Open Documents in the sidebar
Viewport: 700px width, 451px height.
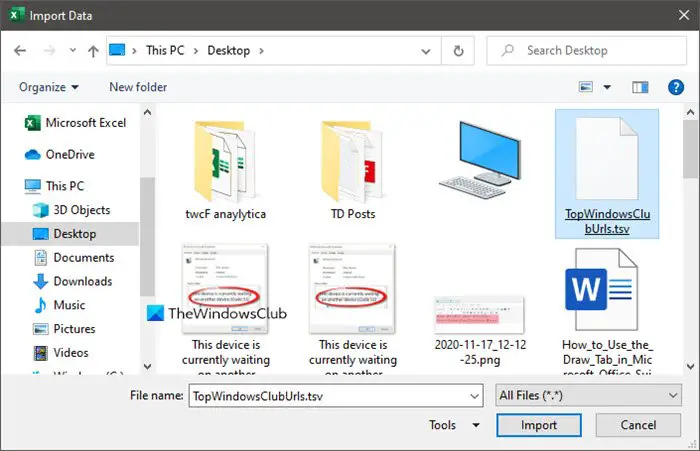[74, 258]
